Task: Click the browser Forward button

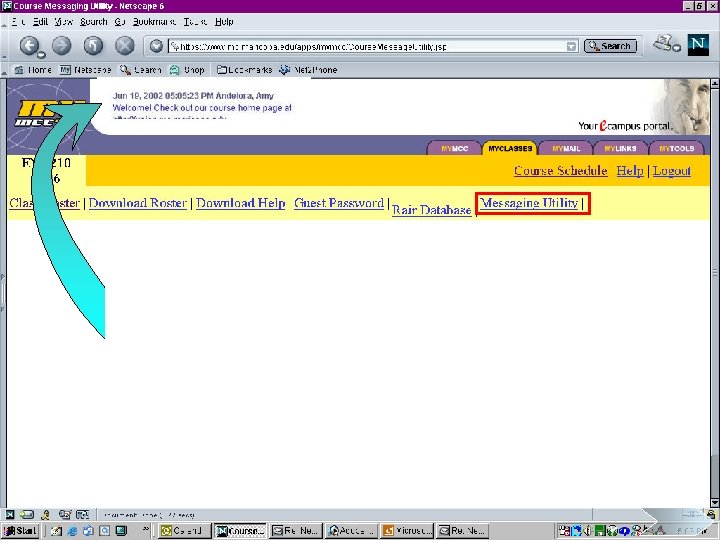Action: (x=62, y=45)
